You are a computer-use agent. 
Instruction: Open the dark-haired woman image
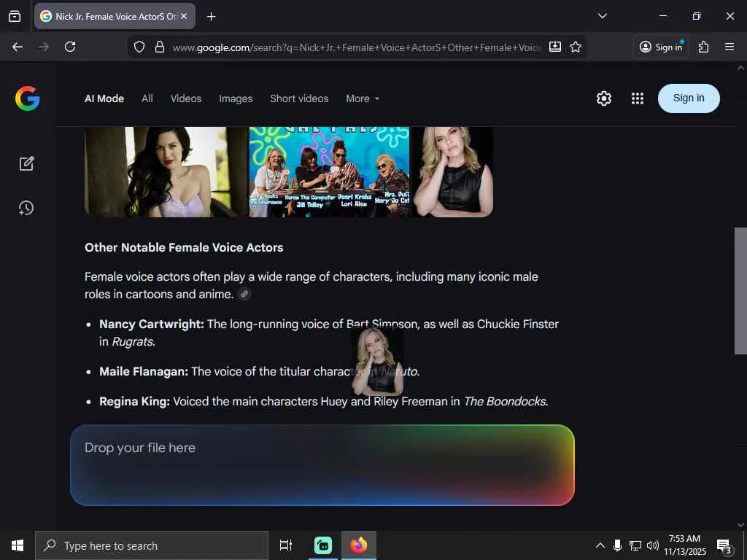click(x=166, y=172)
